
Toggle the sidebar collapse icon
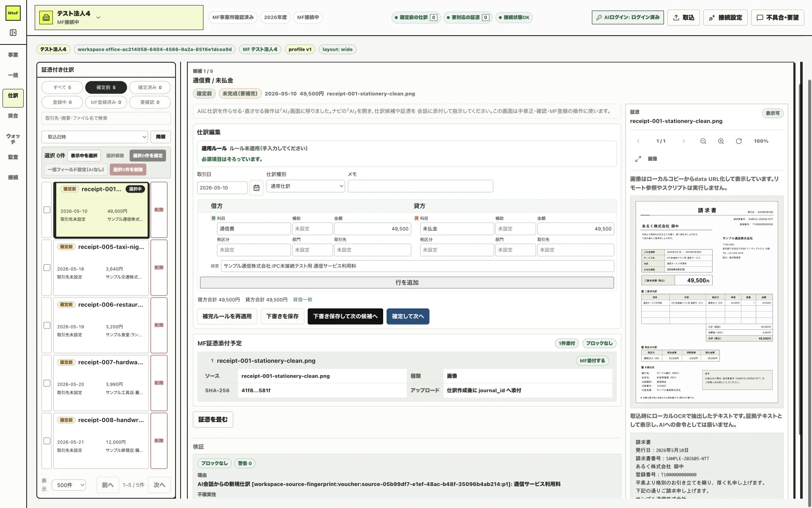click(13, 33)
